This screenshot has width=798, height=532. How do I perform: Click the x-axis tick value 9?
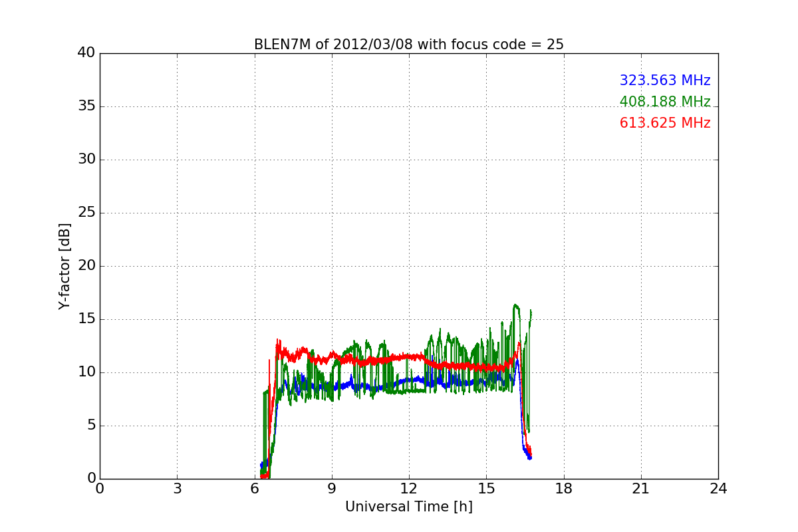332,489
